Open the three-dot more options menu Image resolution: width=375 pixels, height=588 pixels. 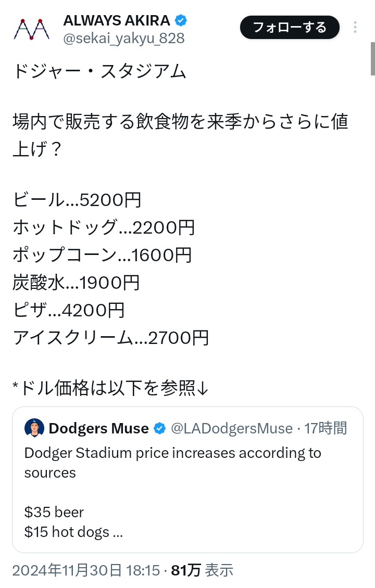[355, 28]
